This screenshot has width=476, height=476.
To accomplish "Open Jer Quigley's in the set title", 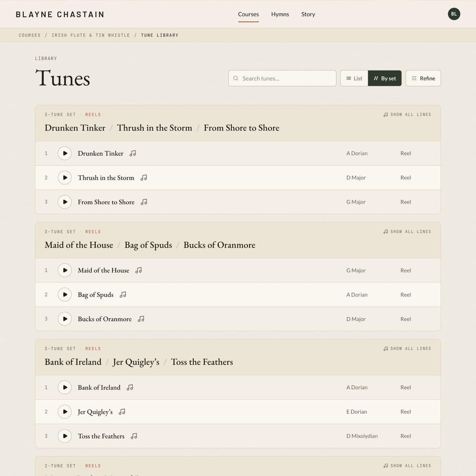I will (136, 362).
